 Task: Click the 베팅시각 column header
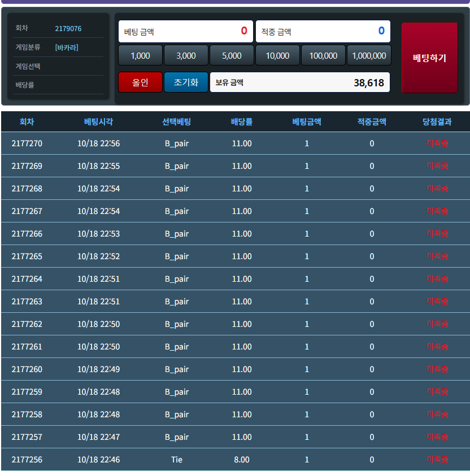[98, 122]
